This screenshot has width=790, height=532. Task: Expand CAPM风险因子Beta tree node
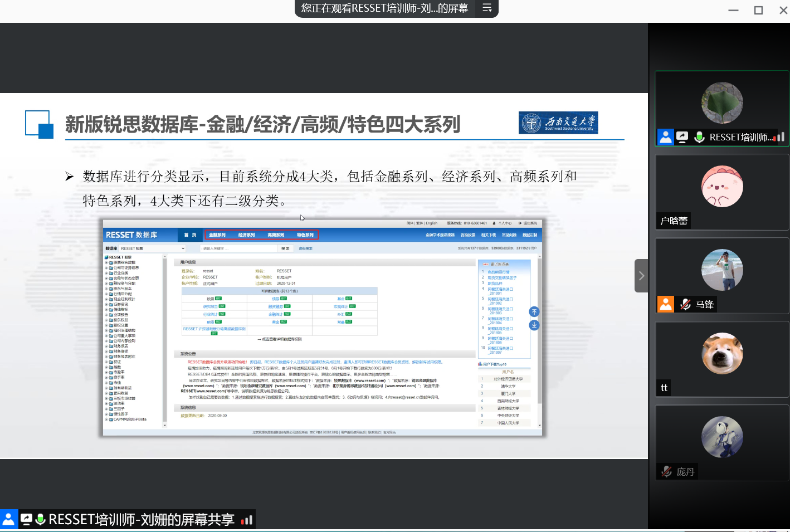pos(106,419)
